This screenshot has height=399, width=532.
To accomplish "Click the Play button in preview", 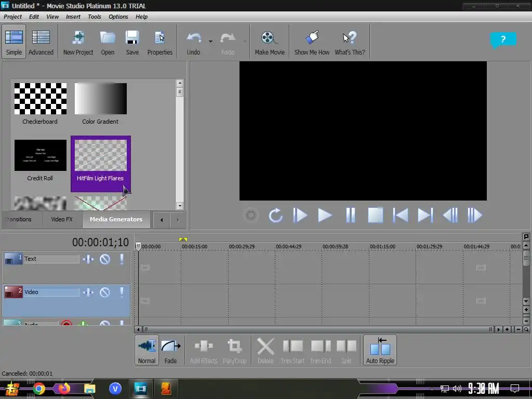I will 325,215.
